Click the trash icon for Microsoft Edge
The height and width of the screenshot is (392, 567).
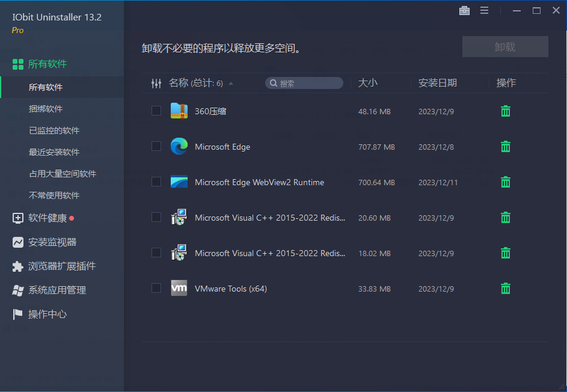point(506,147)
